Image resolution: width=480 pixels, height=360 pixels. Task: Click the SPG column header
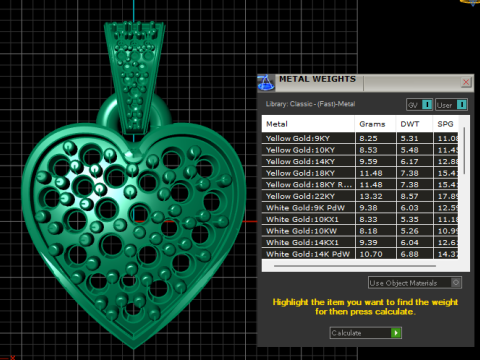pos(446,124)
